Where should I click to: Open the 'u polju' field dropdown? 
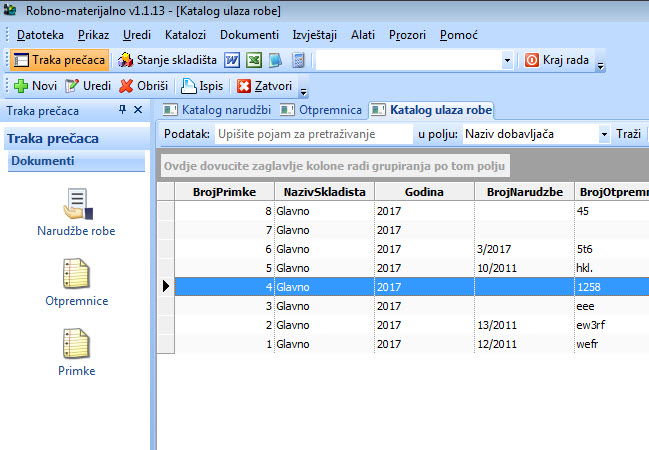(604, 133)
